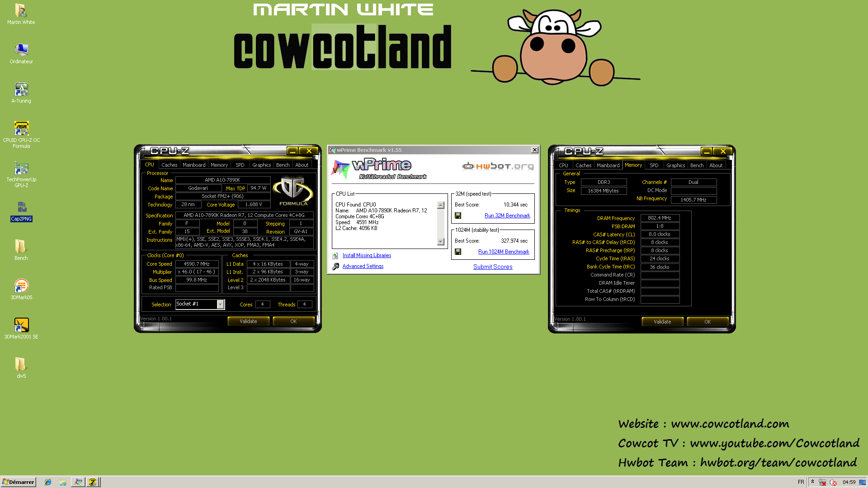Open SPD tab in left CPU-Z window

point(240,165)
